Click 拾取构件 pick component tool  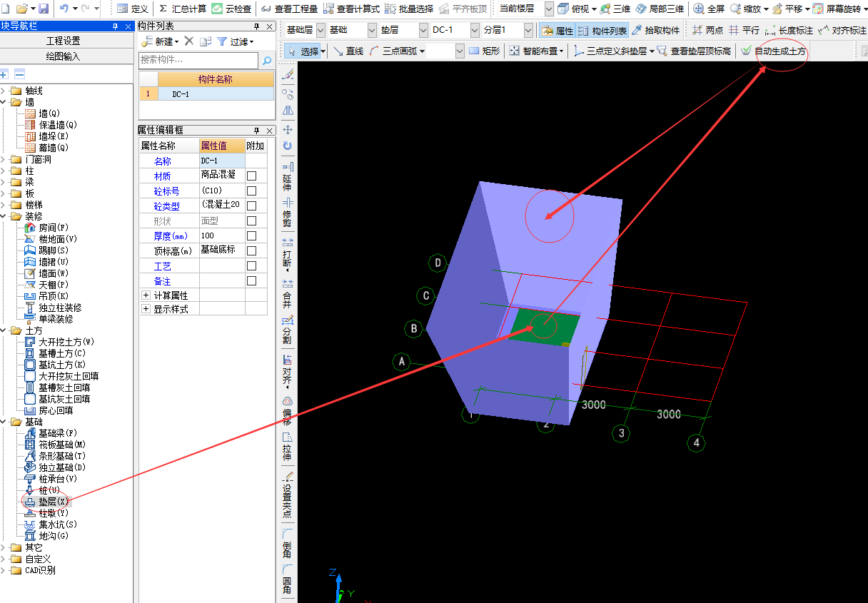655,31
